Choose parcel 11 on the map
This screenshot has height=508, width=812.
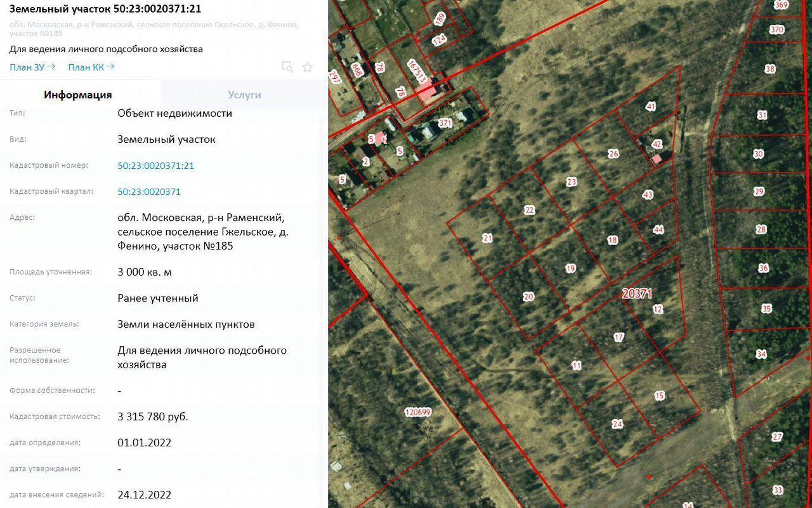point(576,365)
